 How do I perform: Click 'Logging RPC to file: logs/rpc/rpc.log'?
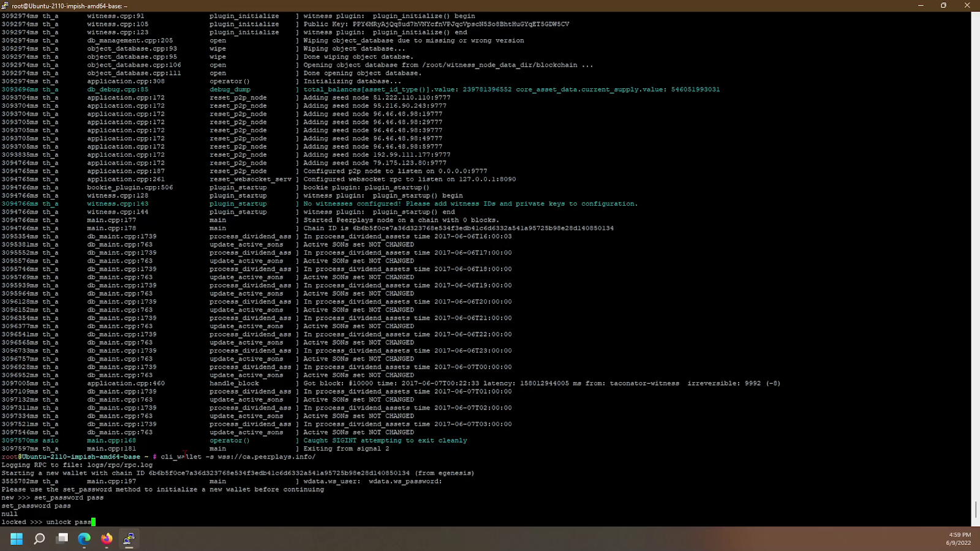[77, 465]
